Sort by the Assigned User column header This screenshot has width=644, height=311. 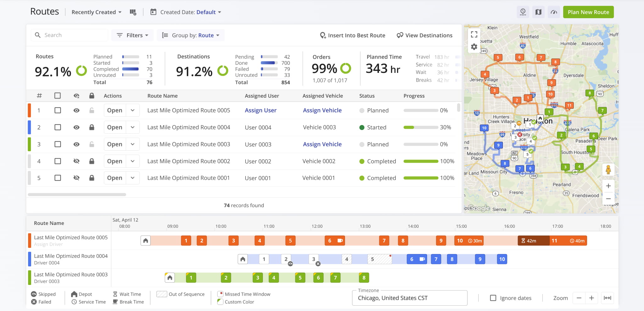click(262, 96)
